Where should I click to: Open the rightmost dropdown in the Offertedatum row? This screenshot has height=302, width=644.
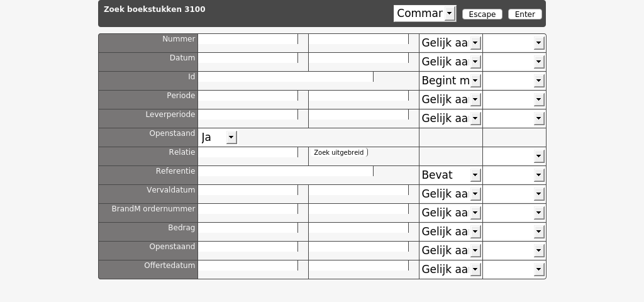point(514,269)
